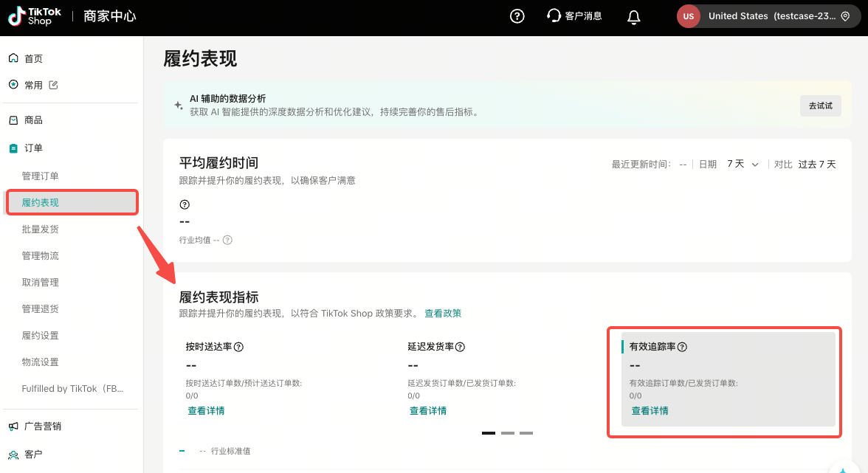Open the help question mark icon in header
This screenshot has width=868, height=473.
pos(517,16)
